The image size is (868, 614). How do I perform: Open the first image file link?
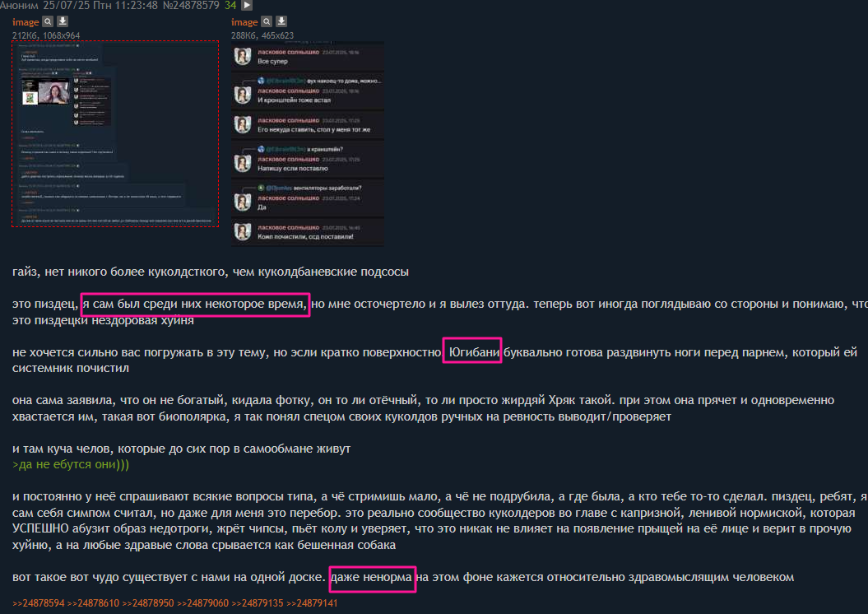coord(26,22)
